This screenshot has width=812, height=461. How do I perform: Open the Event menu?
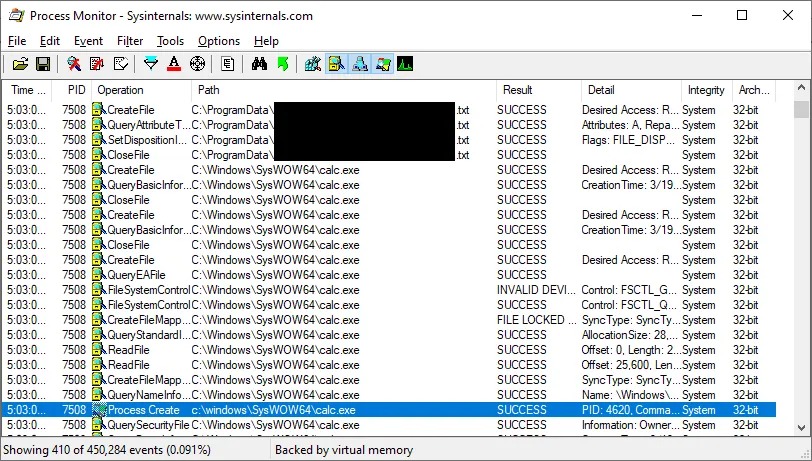point(88,41)
